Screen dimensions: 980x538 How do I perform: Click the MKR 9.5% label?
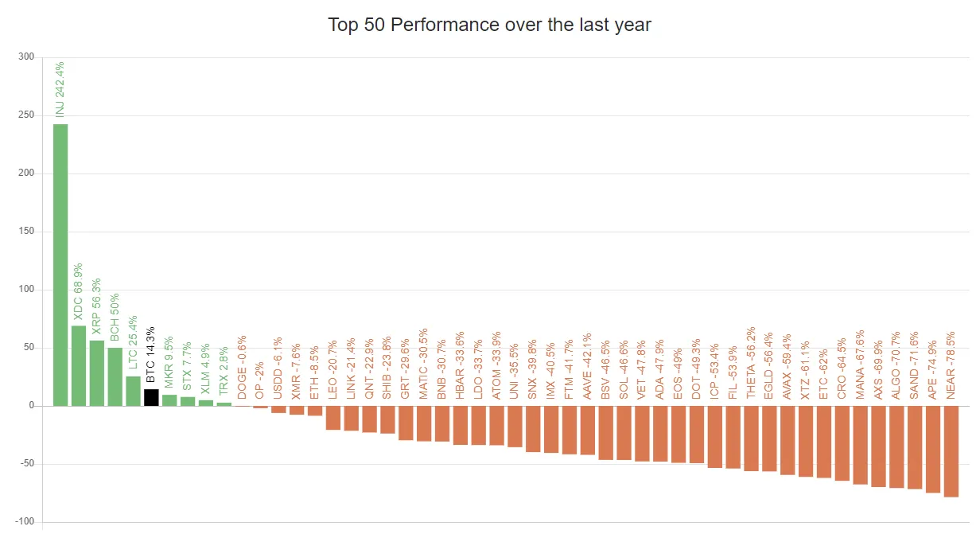[169, 362]
